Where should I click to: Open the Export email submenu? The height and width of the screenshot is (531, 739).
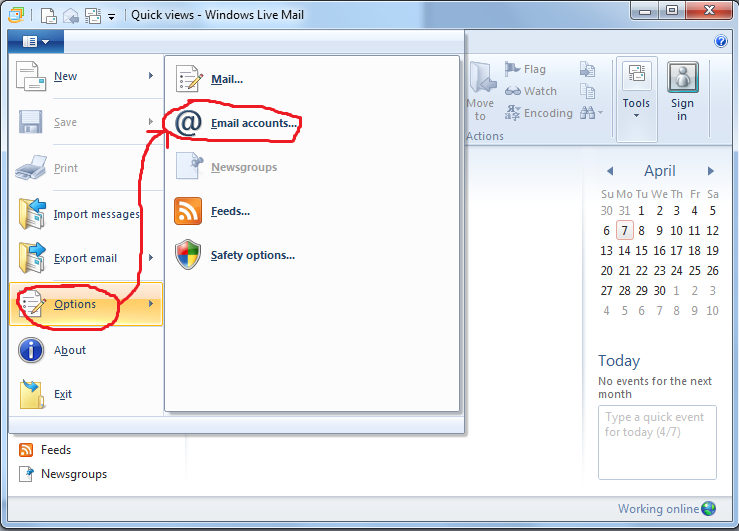(86, 258)
